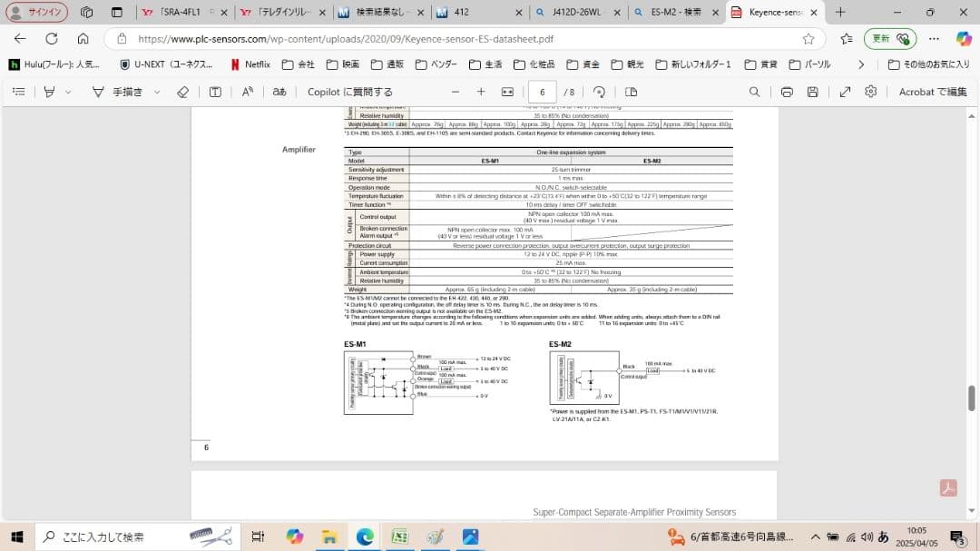Open Task View on the taskbar
Viewport: 980px width, 551px height.
coord(258,536)
